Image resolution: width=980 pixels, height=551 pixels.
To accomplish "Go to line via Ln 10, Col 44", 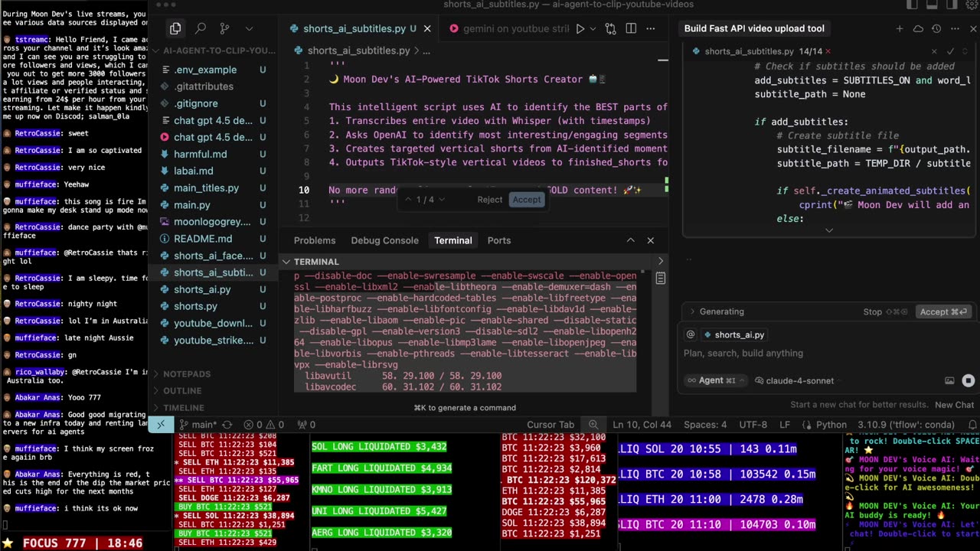I will tap(642, 424).
